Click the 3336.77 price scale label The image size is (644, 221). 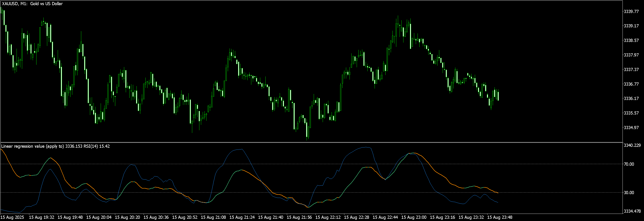(x=631, y=84)
